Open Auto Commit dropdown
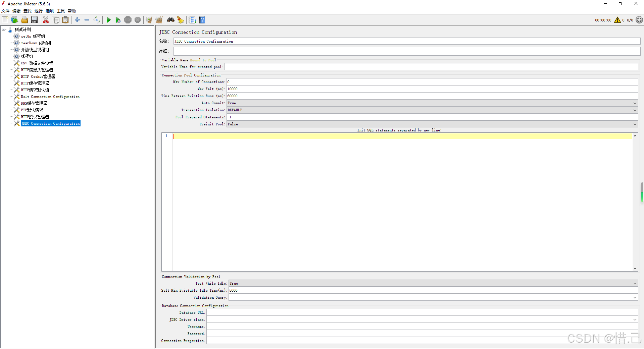 pos(432,103)
